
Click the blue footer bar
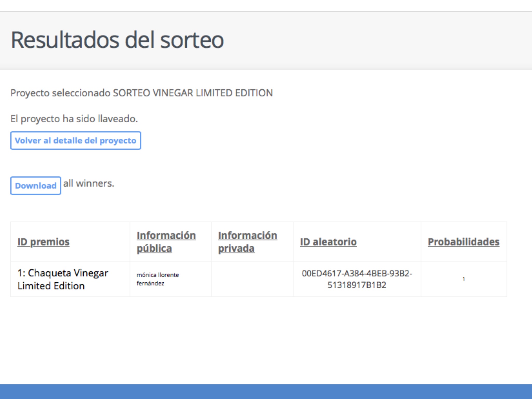(x=266, y=391)
